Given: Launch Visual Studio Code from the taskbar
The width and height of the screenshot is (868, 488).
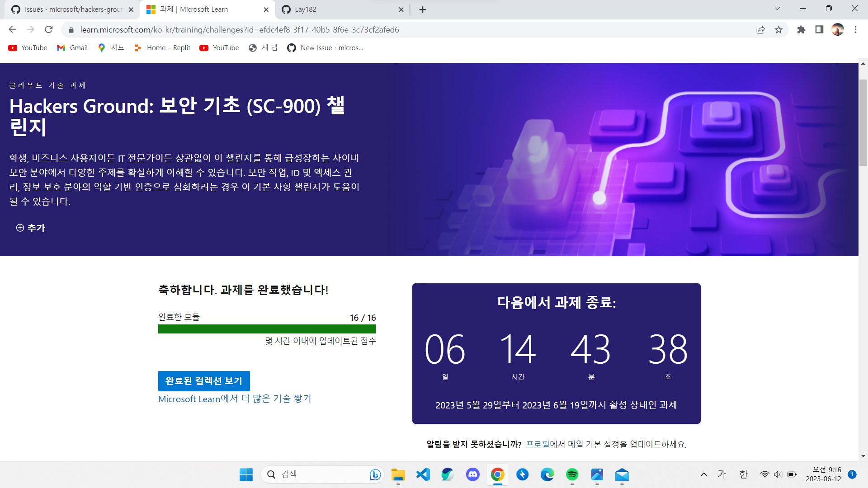Looking at the screenshot, I should point(423,474).
